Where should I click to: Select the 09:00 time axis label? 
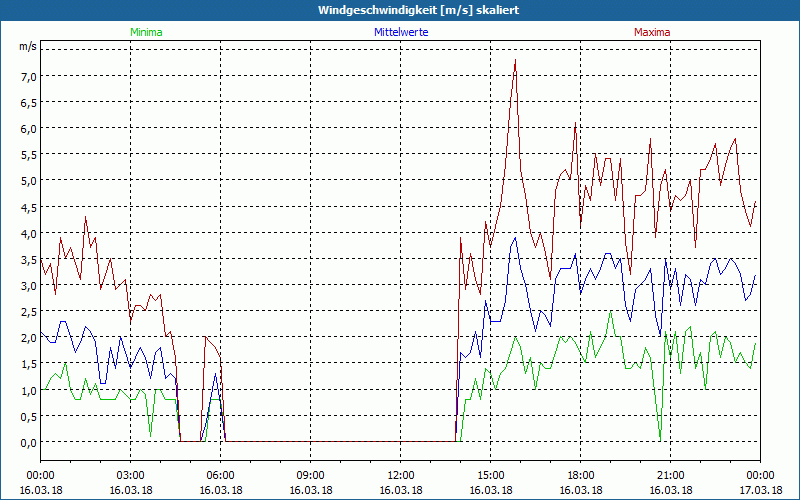tap(310, 475)
